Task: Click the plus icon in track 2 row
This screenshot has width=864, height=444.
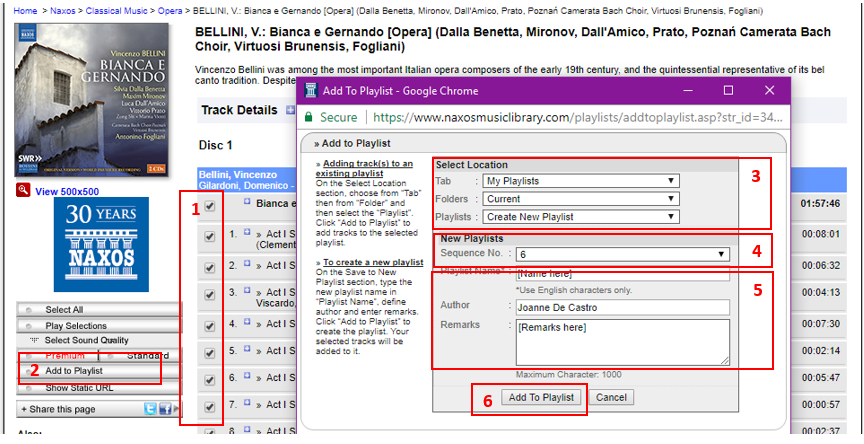Action: pyautogui.click(x=247, y=264)
